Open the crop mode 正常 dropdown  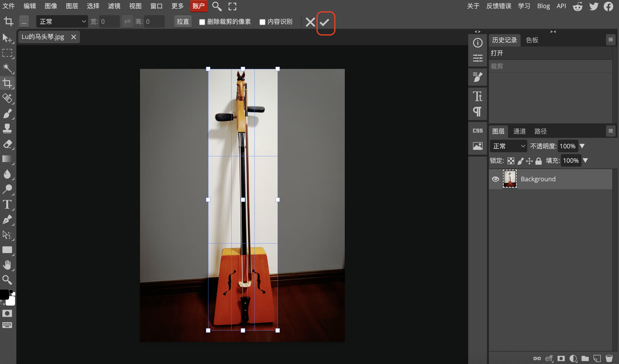point(62,22)
